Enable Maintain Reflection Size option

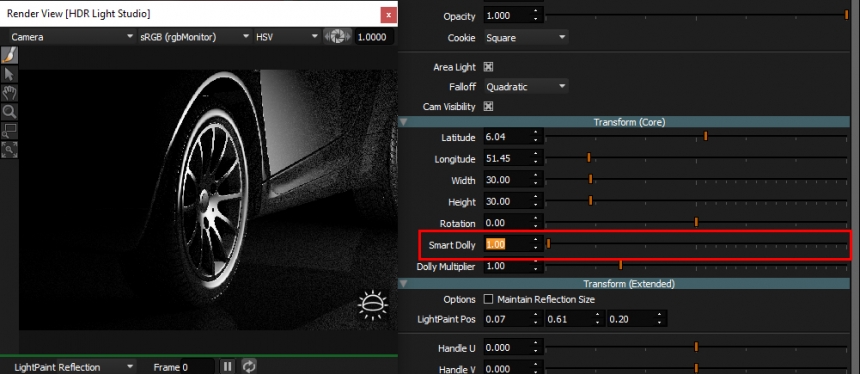pos(488,299)
